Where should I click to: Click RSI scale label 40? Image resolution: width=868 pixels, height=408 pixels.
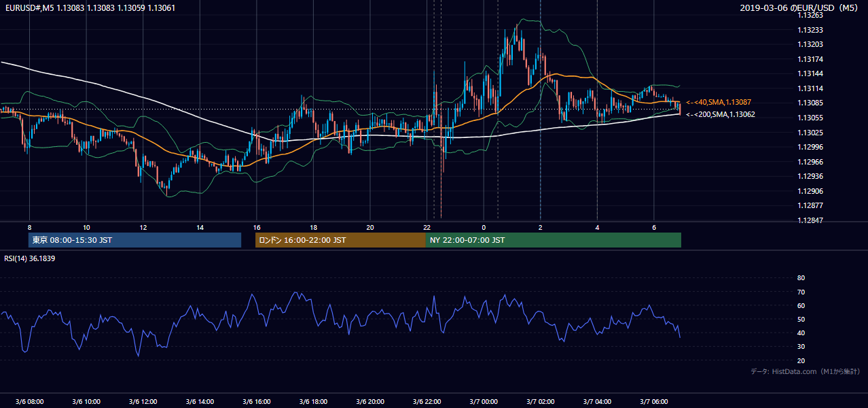point(801,333)
